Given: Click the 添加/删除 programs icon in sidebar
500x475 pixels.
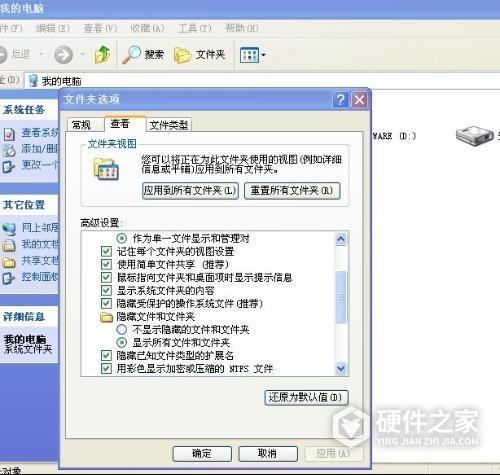Looking at the screenshot, I should [x=9, y=150].
